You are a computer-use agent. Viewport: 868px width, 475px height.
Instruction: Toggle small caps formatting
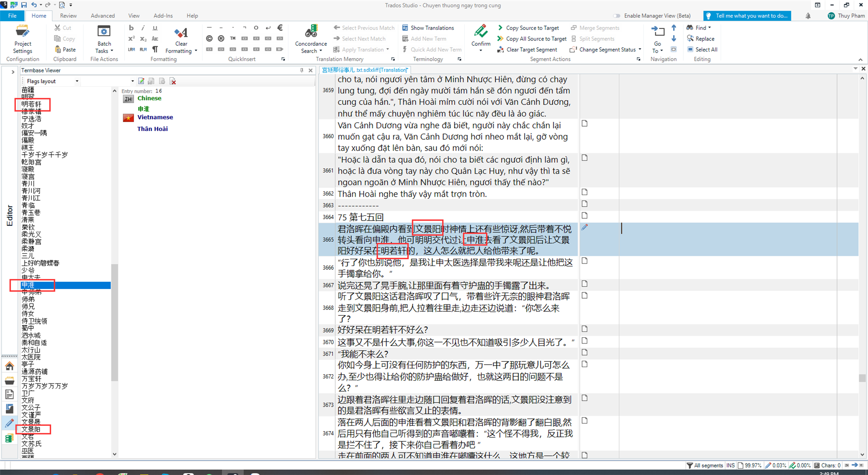[155, 39]
